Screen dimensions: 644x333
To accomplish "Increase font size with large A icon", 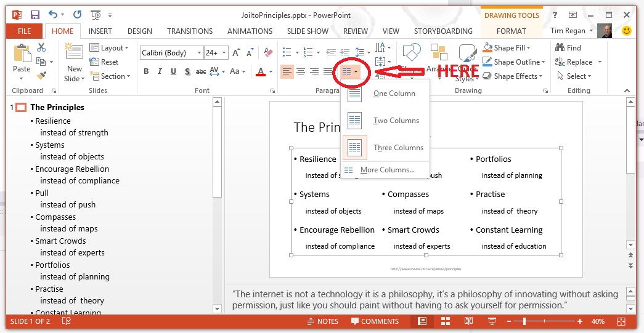I will (x=236, y=52).
